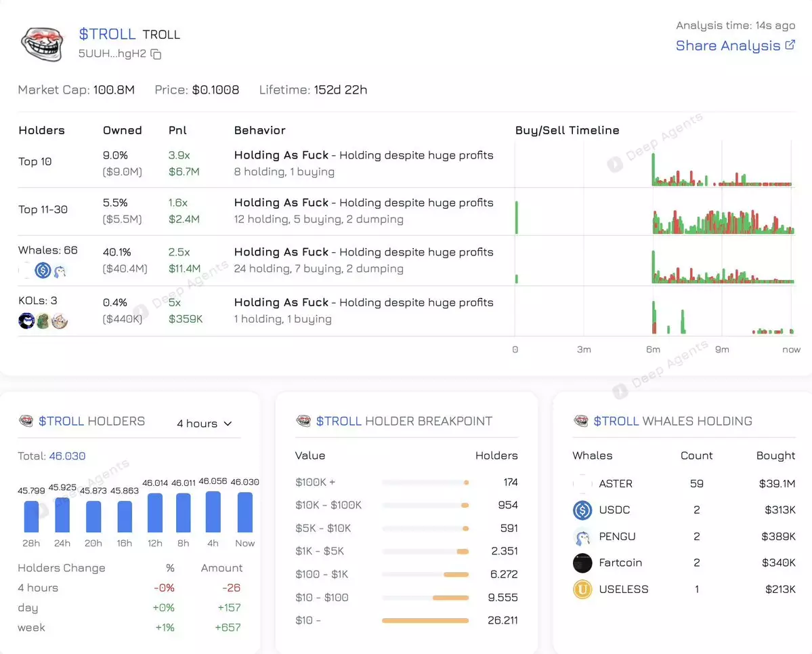Viewport: 812px width, 654px height.
Task: Click the Fartcoin black icon
Action: click(x=582, y=563)
